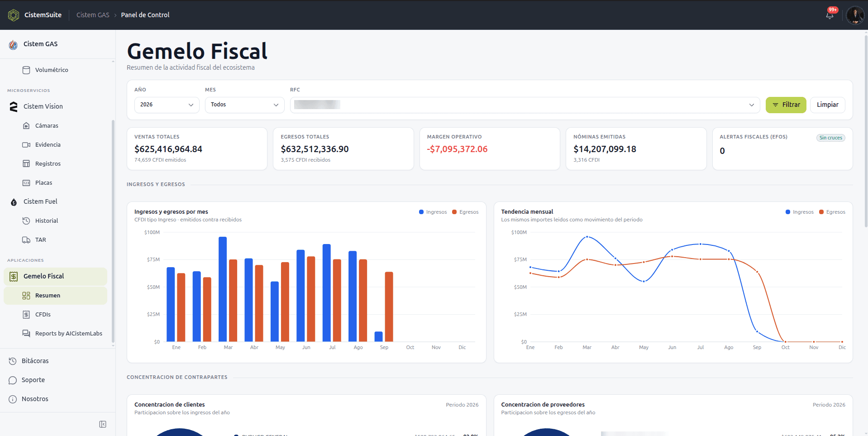Click the TAR truck icon

pyautogui.click(x=26, y=240)
